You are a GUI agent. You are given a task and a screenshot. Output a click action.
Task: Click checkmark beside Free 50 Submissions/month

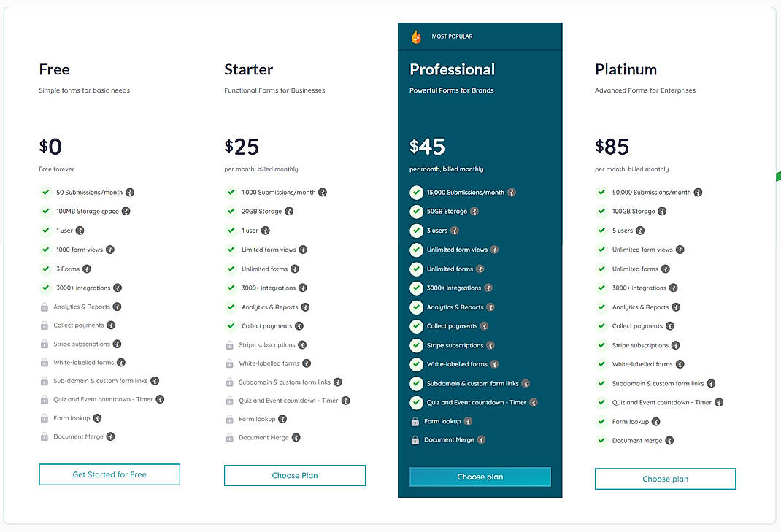[46, 192]
